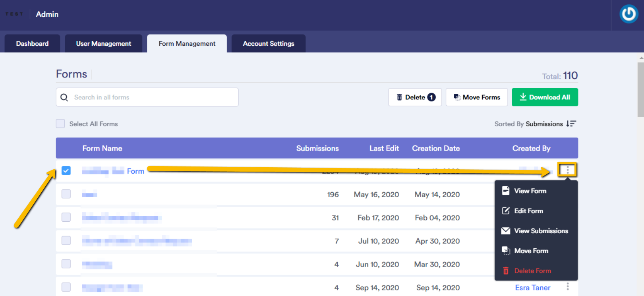Click the red trash icon for Delete Form
Screen dimensions: 644x296
[x=505, y=271]
